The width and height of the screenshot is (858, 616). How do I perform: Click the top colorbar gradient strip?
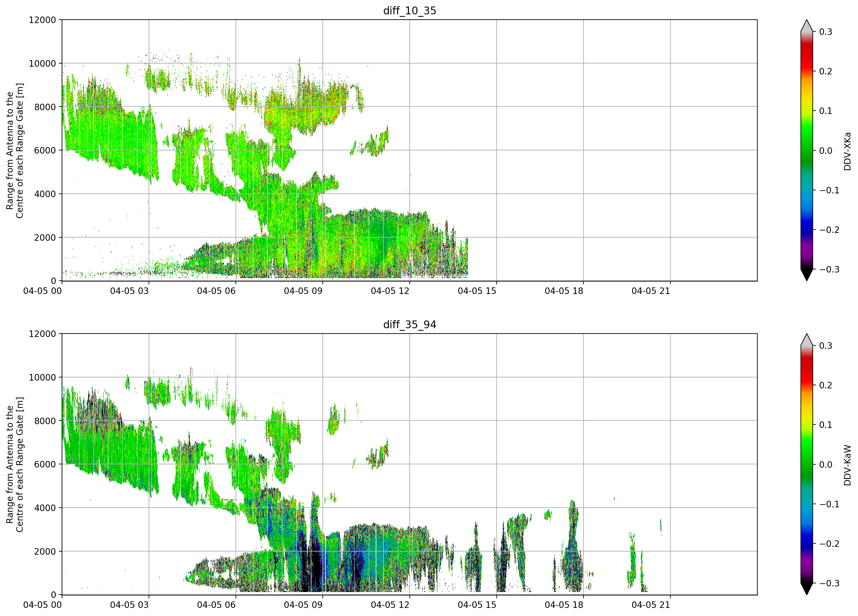(x=807, y=150)
